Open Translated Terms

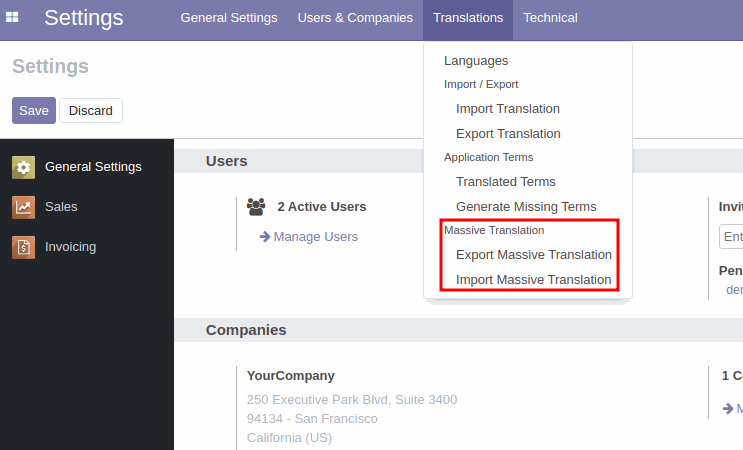tap(506, 182)
